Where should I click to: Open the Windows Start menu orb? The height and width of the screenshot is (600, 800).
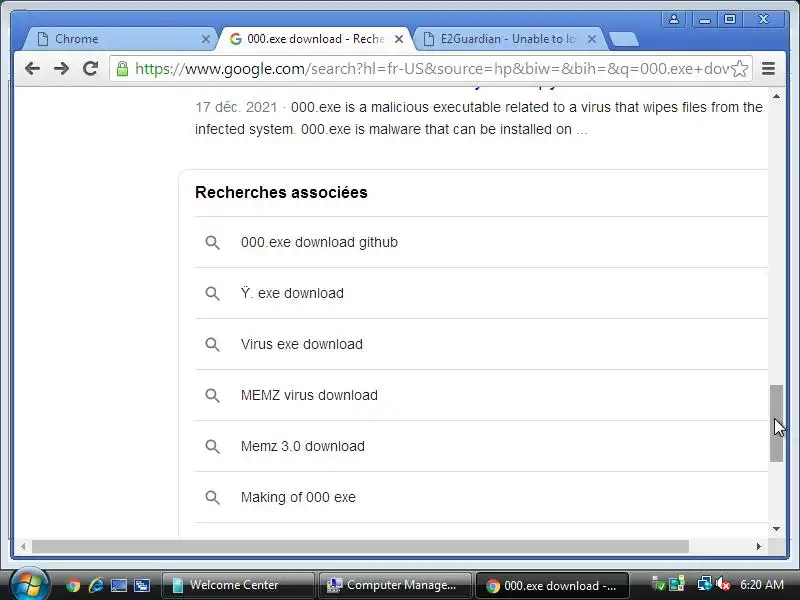(30, 585)
